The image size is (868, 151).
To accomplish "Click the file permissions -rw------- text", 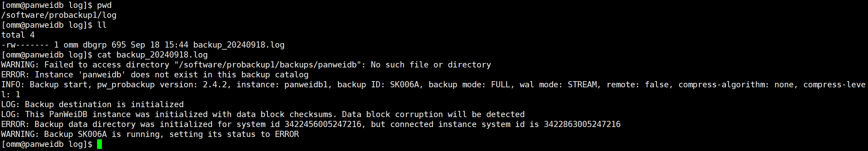I will pos(25,45).
